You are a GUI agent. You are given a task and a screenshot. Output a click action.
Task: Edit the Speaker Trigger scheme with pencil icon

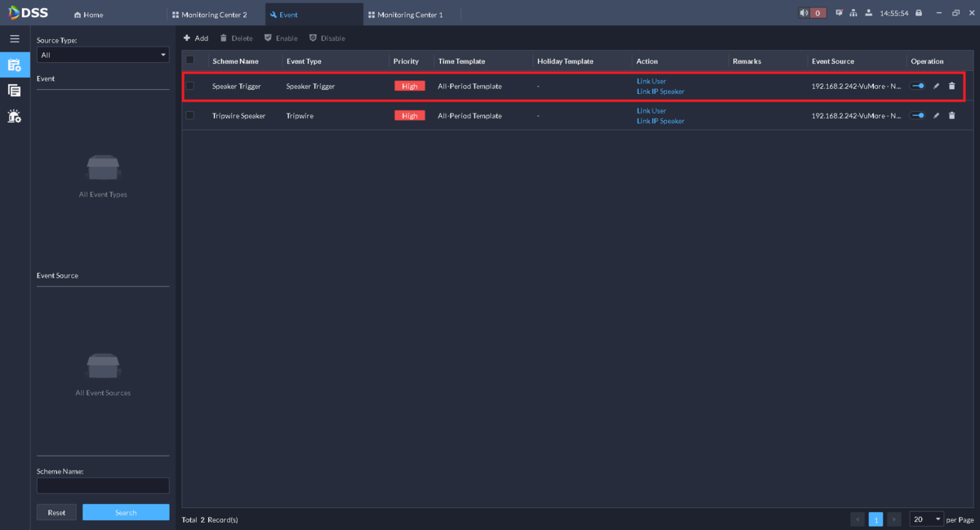(x=937, y=86)
